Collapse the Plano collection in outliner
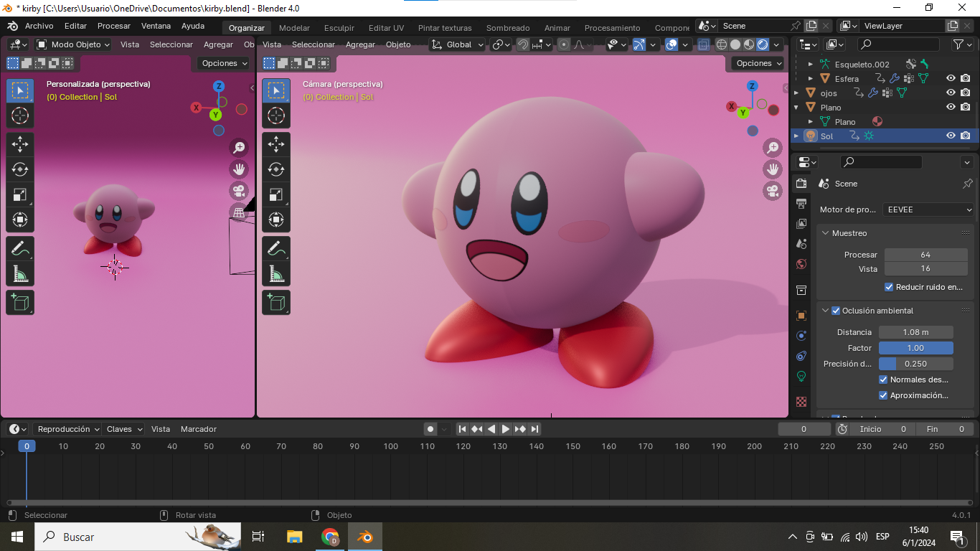980x551 pixels. pos(796,107)
